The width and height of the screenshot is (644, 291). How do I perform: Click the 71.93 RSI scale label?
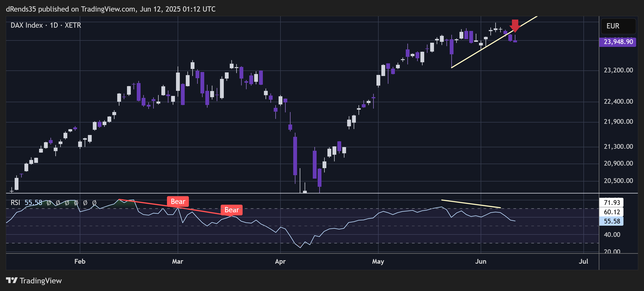[611, 203]
